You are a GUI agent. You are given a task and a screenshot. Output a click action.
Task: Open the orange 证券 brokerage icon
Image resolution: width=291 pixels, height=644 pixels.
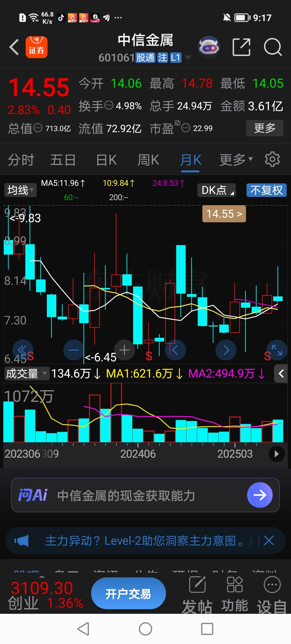tap(37, 47)
